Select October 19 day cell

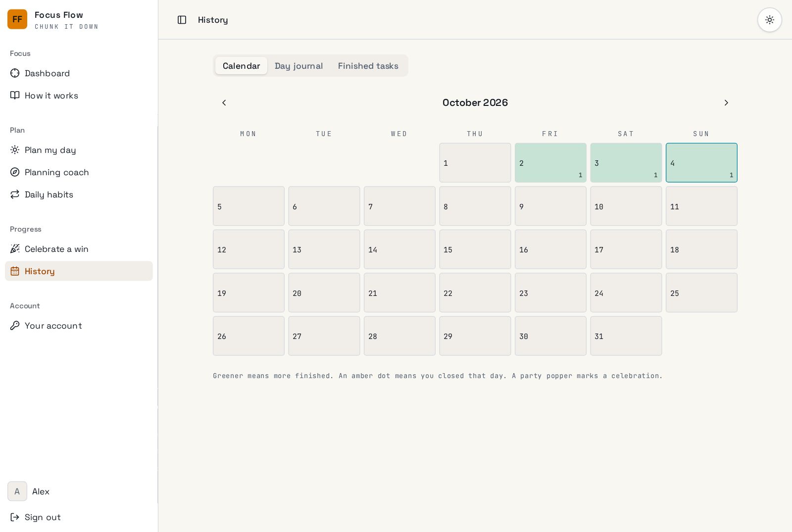pos(248,292)
